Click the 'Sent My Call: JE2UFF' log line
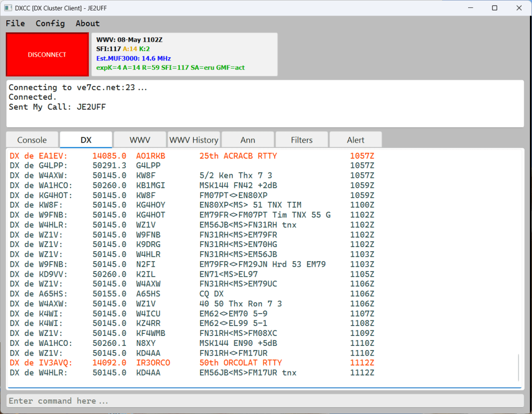 pos(57,107)
